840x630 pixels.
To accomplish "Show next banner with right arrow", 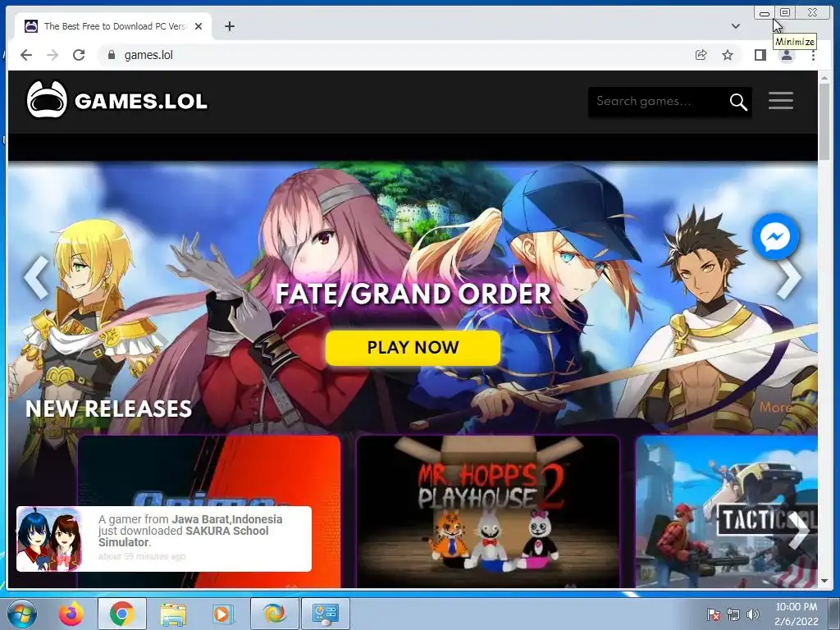I will [x=788, y=279].
